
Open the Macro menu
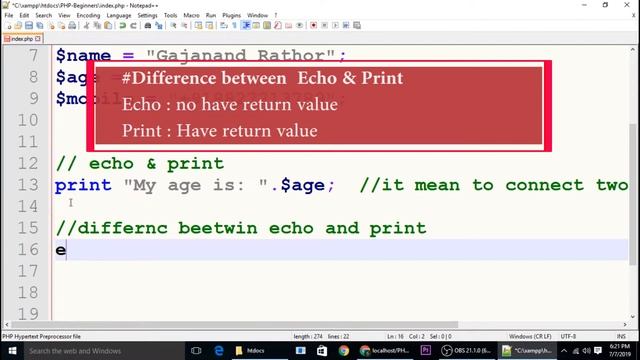(x=191, y=16)
